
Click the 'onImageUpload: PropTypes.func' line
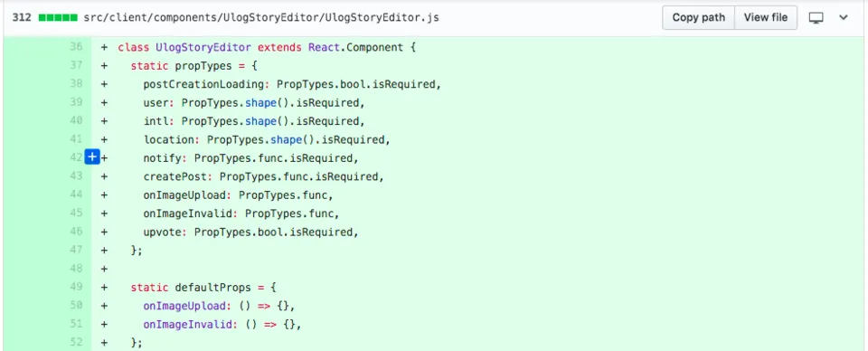coord(239,195)
